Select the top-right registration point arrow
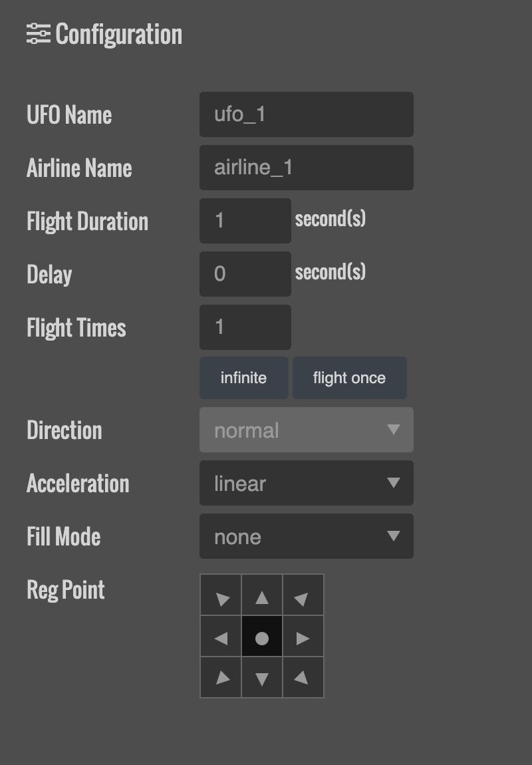Screen dimensions: 532x765 click(x=303, y=595)
